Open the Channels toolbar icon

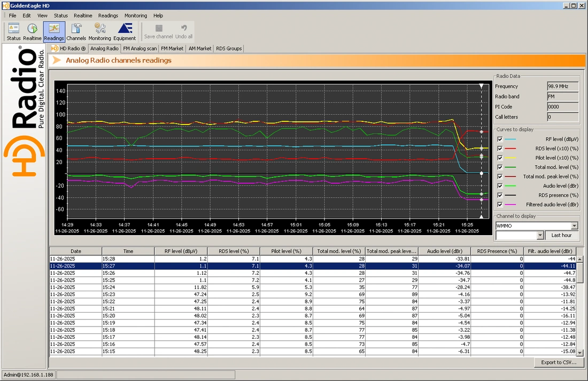coord(76,32)
